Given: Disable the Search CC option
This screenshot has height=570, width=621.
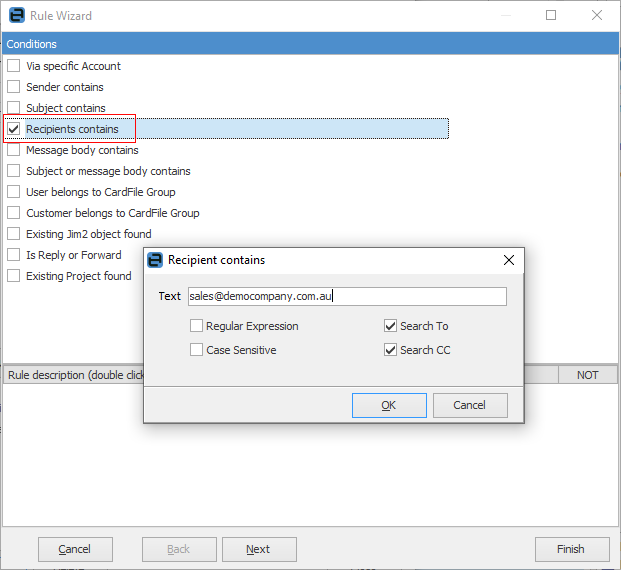Looking at the screenshot, I should (x=391, y=350).
